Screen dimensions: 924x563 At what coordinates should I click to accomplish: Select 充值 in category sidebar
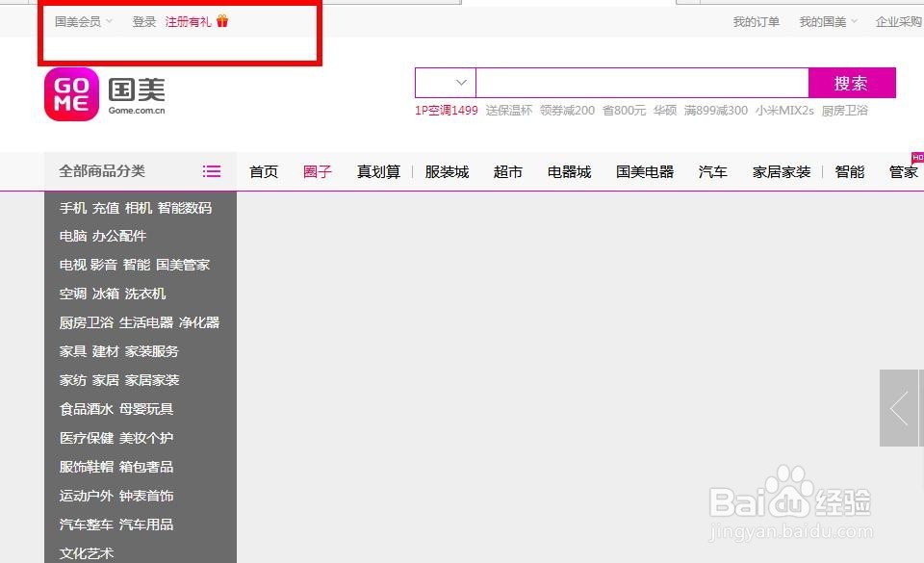(x=106, y=208)
